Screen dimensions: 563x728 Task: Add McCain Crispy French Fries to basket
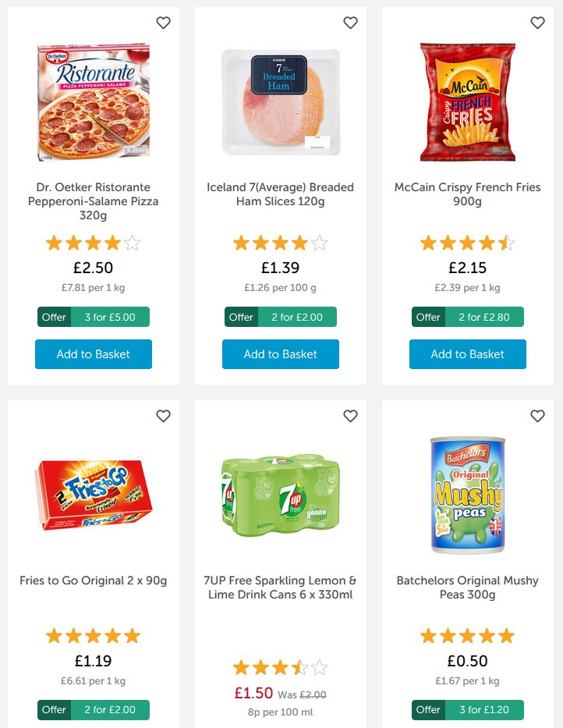[x=467, y=354]
